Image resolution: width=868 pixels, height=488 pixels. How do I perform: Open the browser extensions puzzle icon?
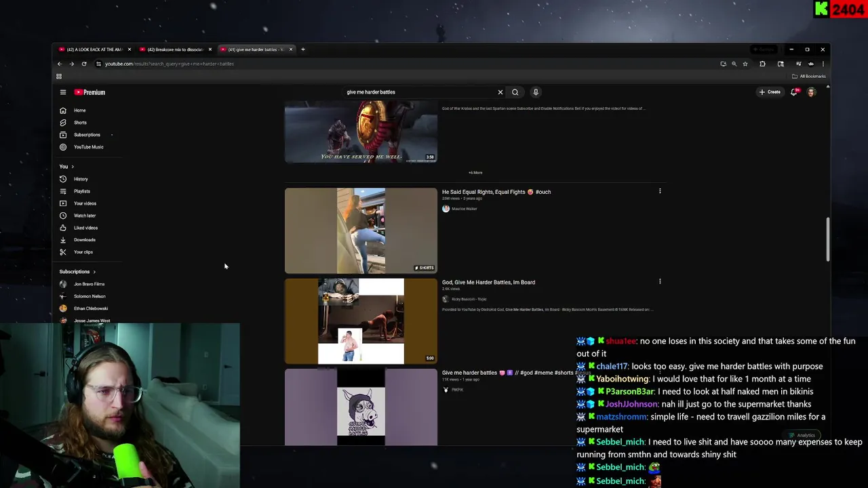762,64
